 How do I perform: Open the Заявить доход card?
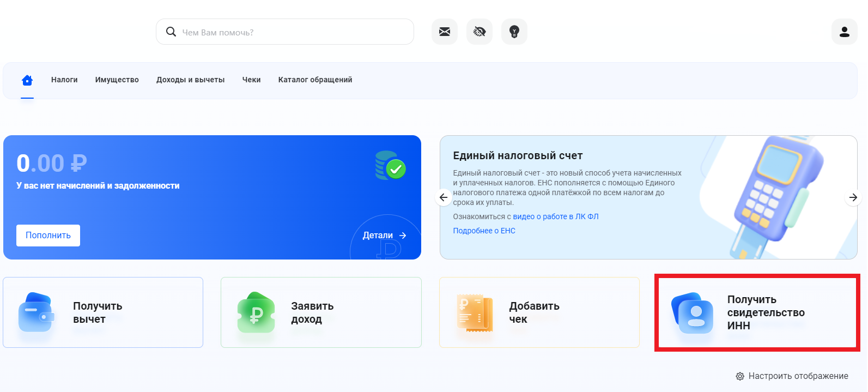click(321, 312)
